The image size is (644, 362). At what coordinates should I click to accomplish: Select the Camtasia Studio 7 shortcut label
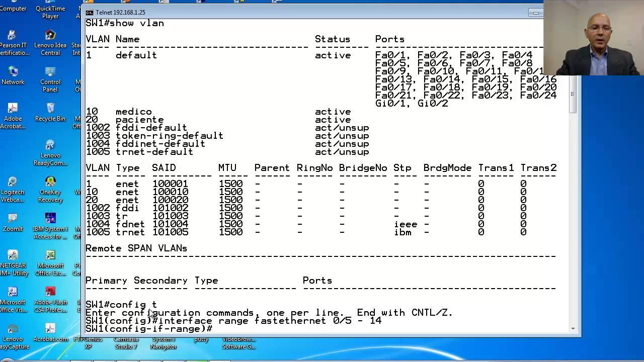pos(126,343)
